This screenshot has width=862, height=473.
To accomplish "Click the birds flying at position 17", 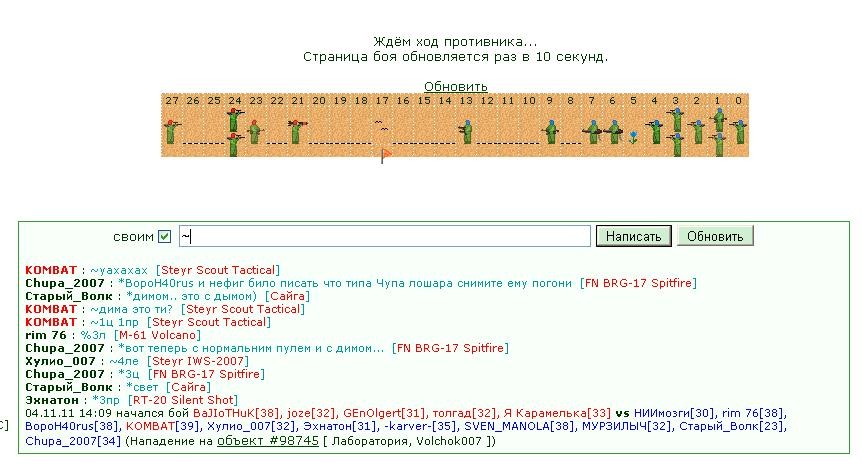I will pos(382,125).
